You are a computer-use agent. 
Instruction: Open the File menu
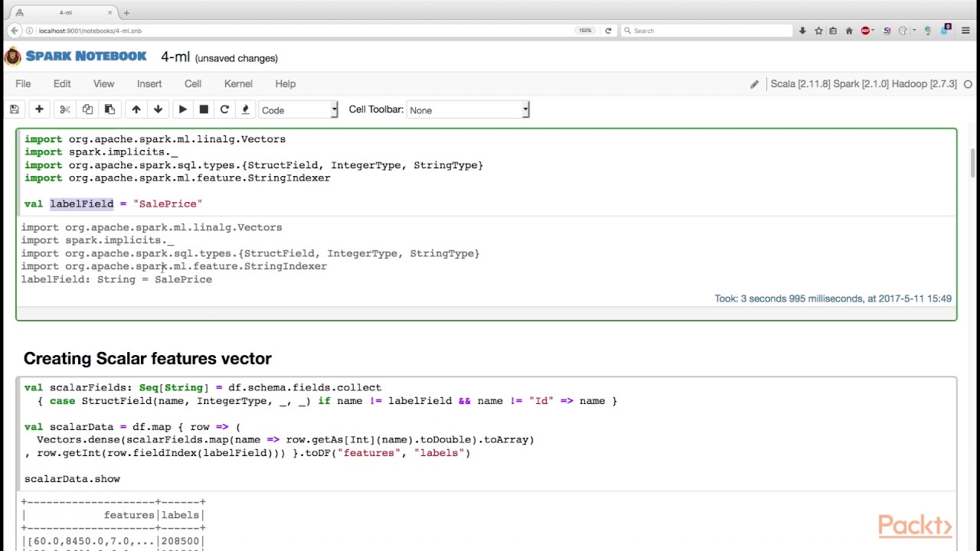pyautogui.click(x=23, y=84)
